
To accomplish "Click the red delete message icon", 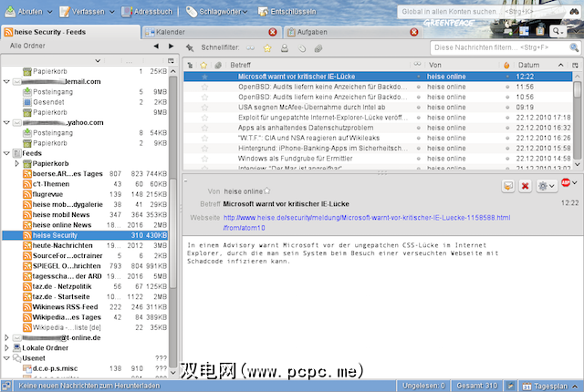I will (x=526, y=185).
